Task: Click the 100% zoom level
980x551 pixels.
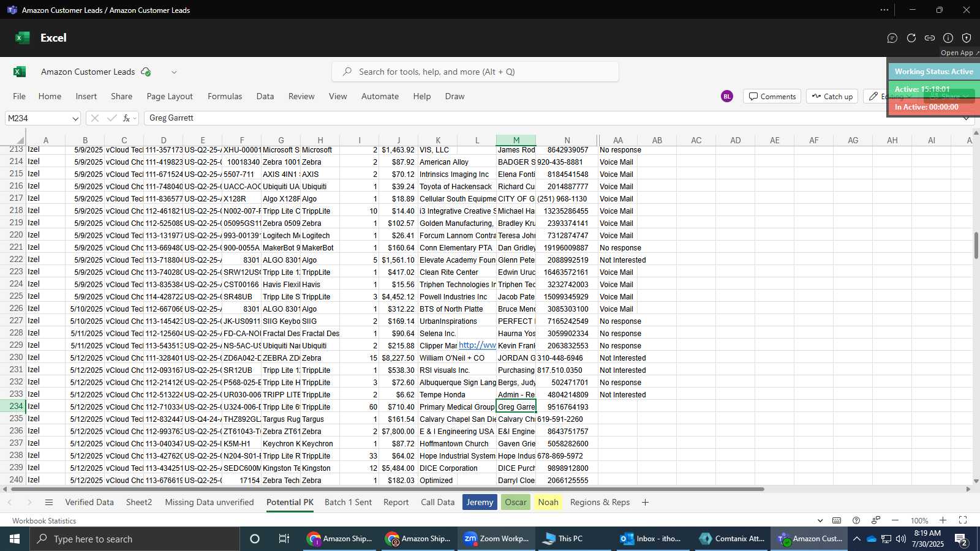Action: [919, 521]
